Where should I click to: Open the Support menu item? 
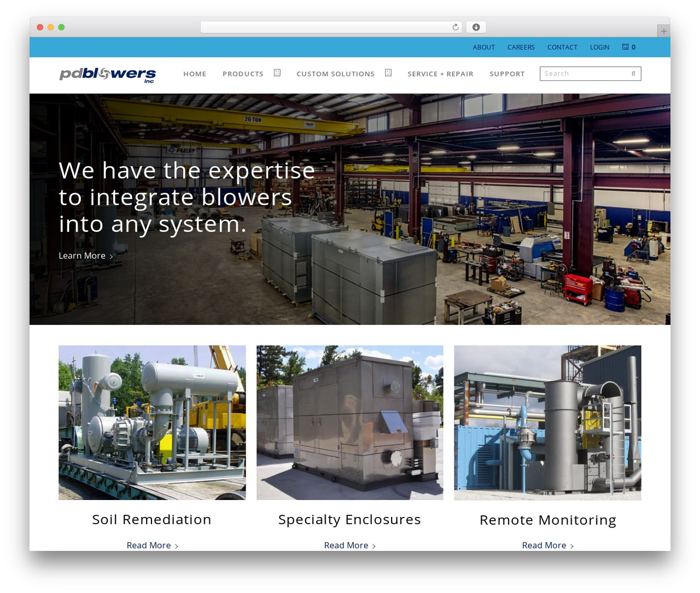507,74
